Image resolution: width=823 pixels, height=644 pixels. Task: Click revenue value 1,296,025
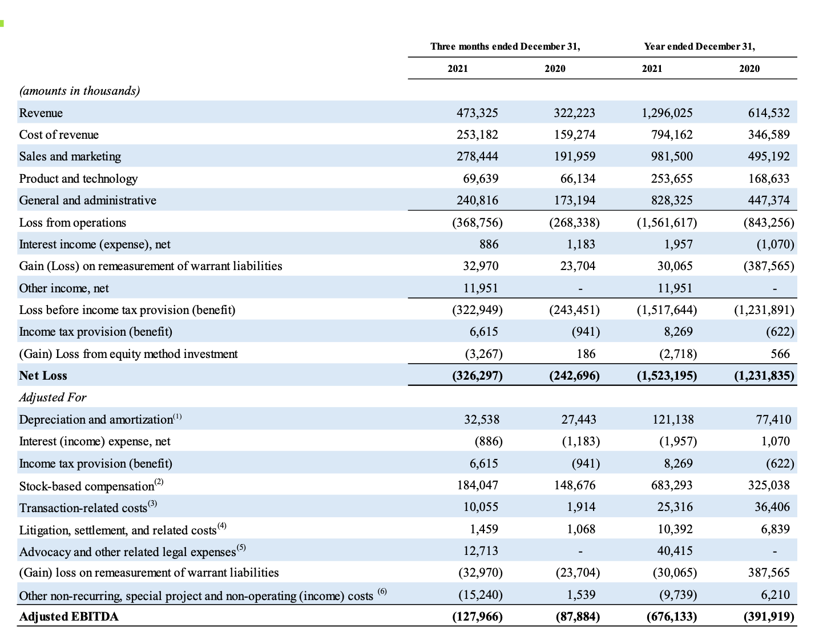(667, 113)
